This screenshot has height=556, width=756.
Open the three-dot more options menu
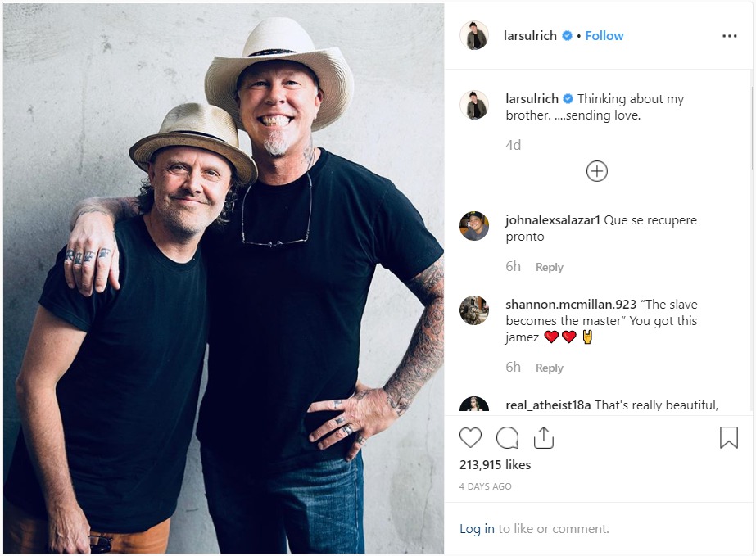pyautogui.click(x=729, y=36)
